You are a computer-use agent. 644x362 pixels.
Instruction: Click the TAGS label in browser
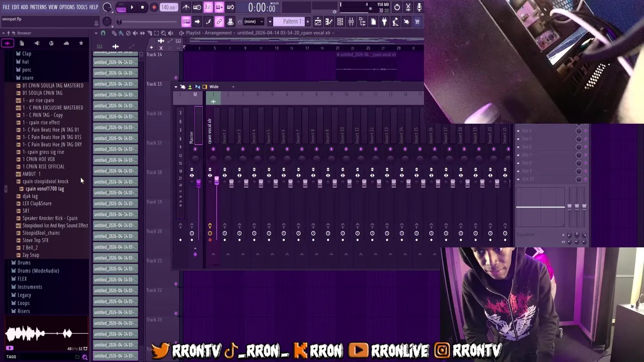[11, 357]
